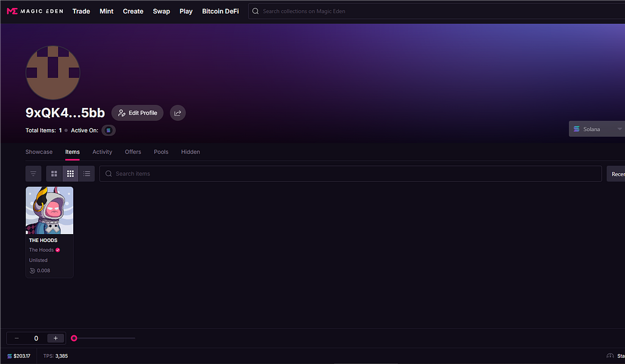Open the Trade navigation menu
Screen dimensions: 625x364
coord(81,11)
